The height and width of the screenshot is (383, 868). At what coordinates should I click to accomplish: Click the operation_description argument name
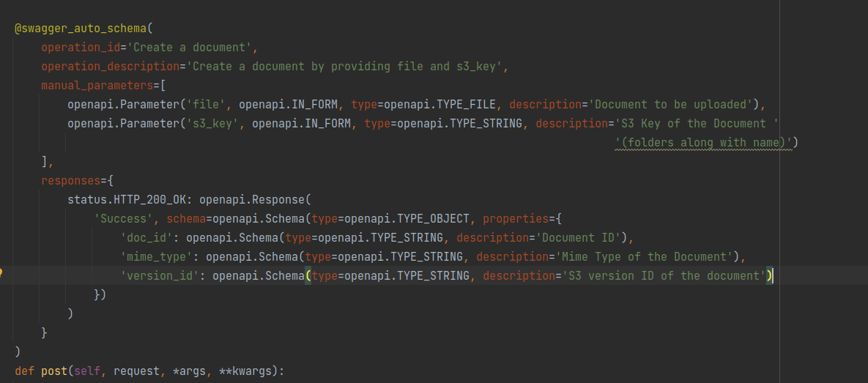(x=110, y=67)
